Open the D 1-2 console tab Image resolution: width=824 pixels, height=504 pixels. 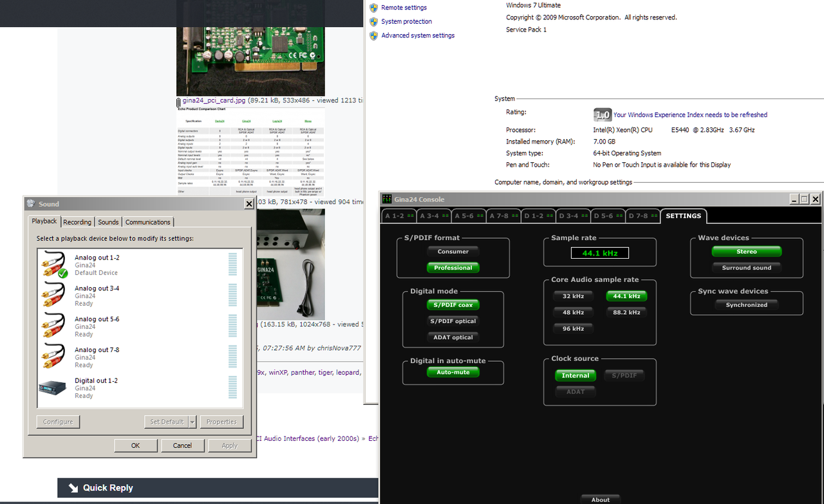538,216
